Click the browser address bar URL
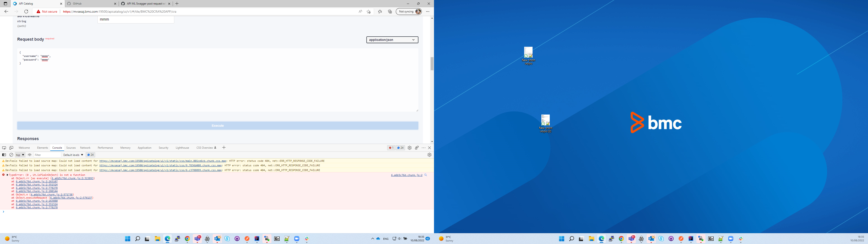868x244 pixels. pos(120,12)
